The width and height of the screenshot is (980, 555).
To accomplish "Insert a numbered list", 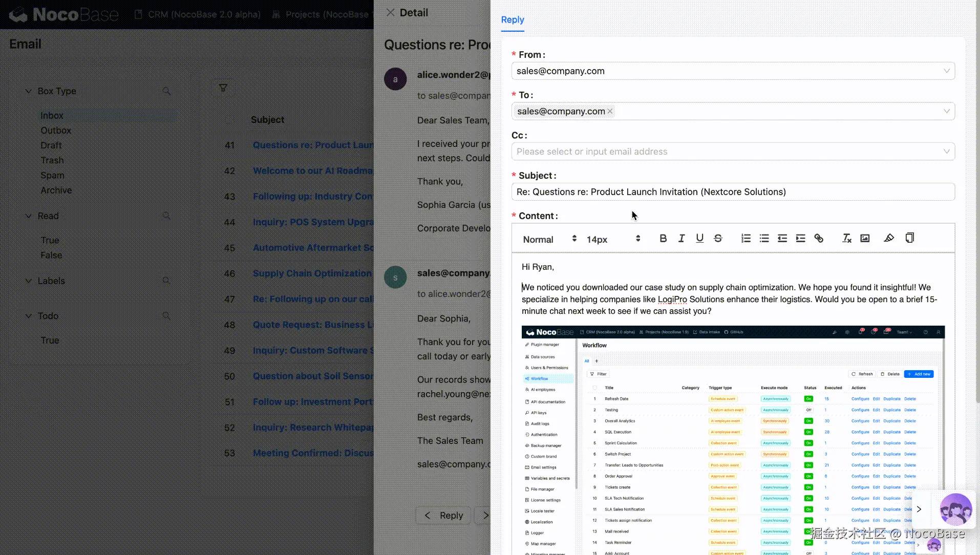I will coord(745,239).
